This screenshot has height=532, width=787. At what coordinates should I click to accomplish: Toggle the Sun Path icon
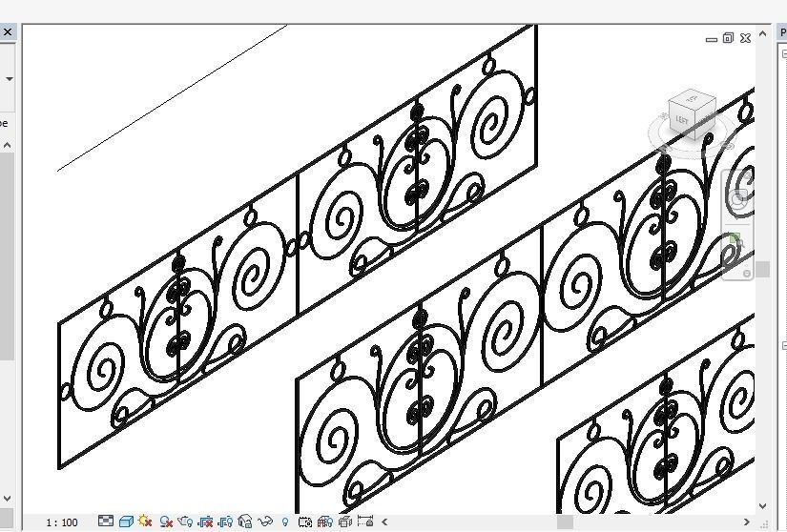pyautogui.click(x=145, y=521)
